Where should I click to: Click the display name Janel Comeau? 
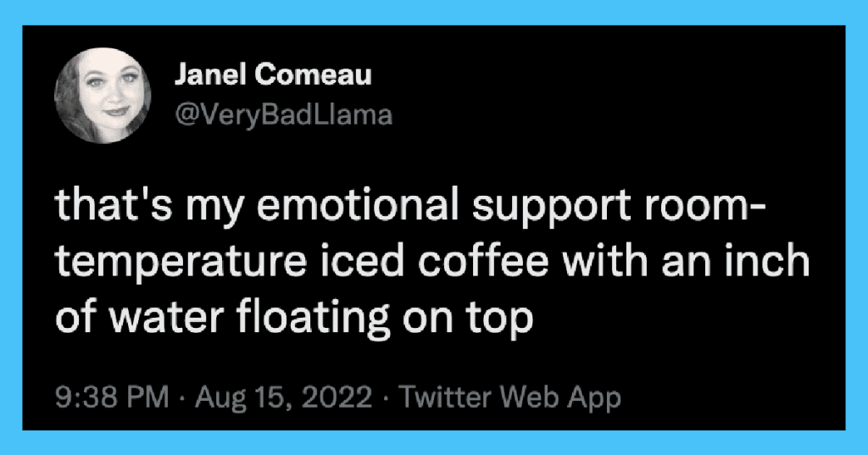(273, 75)
